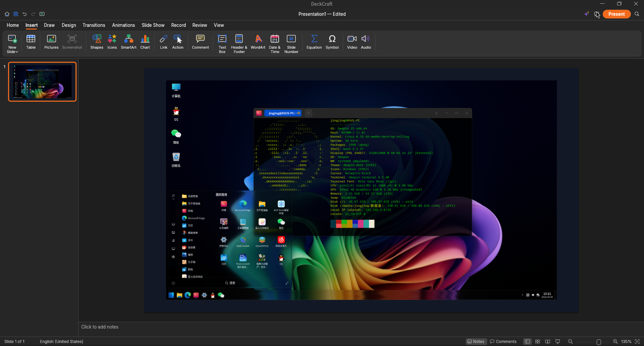
Task: Open the Design tab
Action: pos(69,25)
